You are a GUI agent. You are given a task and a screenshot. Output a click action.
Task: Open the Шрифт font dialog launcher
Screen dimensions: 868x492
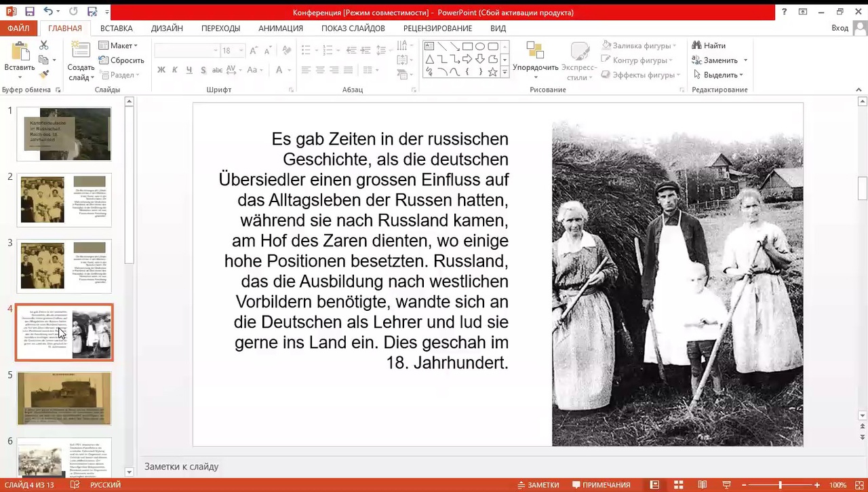tap(291, 90)
